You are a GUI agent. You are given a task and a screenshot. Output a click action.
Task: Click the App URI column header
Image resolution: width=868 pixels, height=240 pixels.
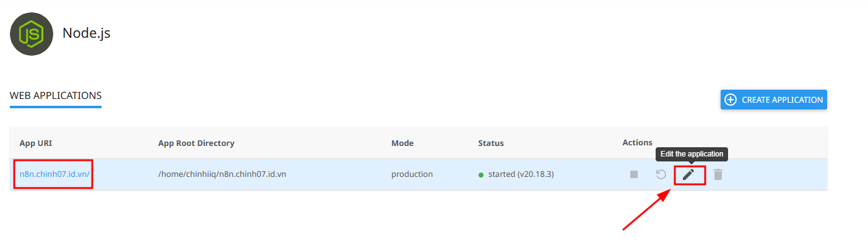(36, 143)
